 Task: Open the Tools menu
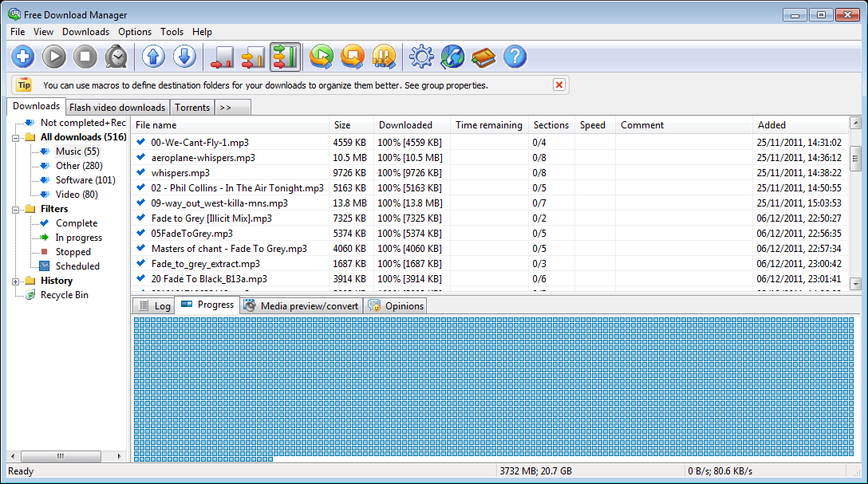172,32
